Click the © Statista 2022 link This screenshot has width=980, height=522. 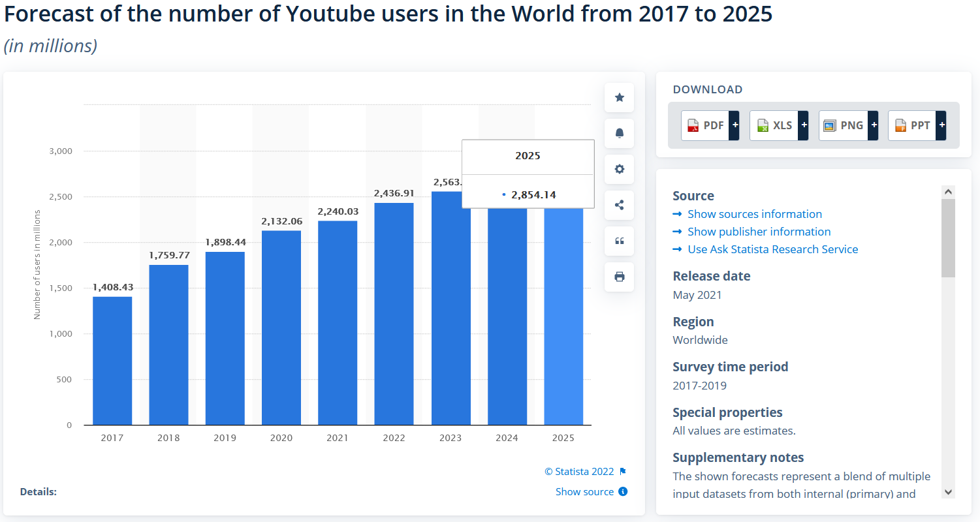(579, 471)
